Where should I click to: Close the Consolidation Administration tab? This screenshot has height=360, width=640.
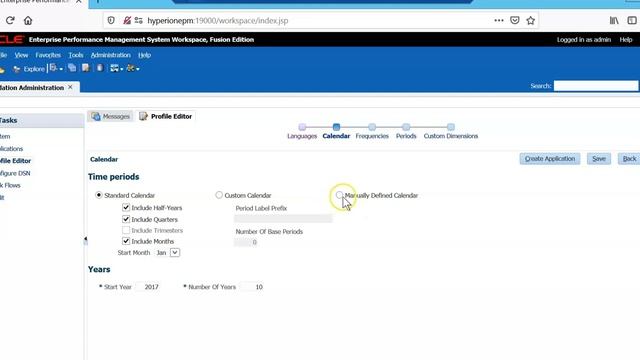coord(70,87)
